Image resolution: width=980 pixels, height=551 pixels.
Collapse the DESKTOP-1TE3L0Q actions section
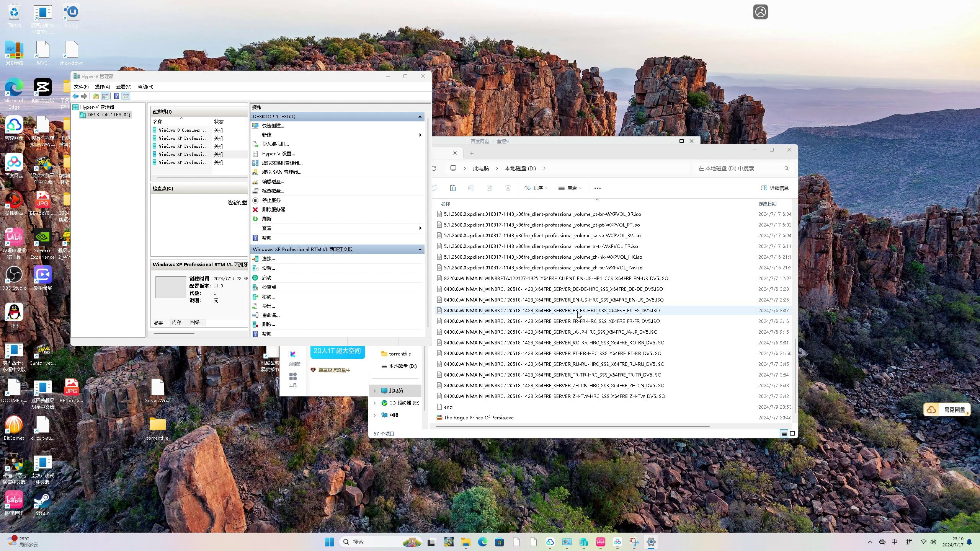(420, 117)
